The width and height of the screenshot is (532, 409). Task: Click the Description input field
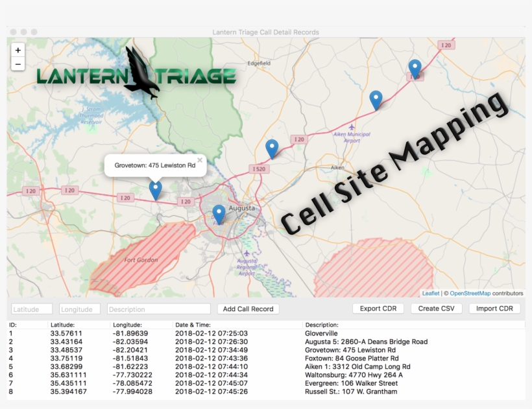(158, 309)
